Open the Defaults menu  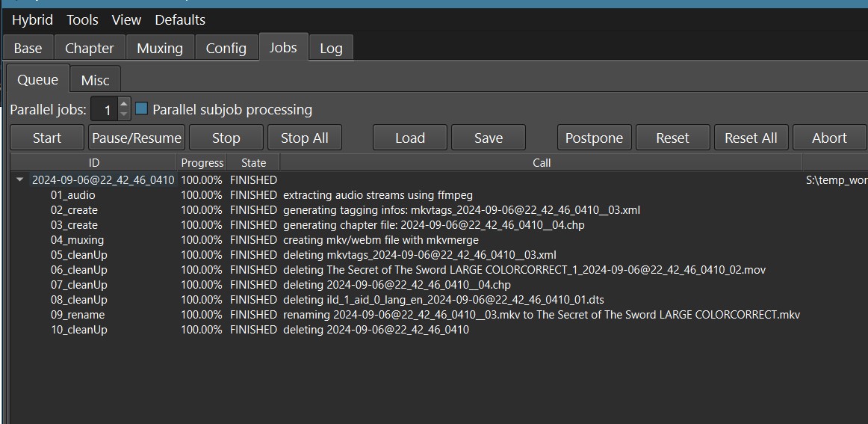[x=180, y=20]
